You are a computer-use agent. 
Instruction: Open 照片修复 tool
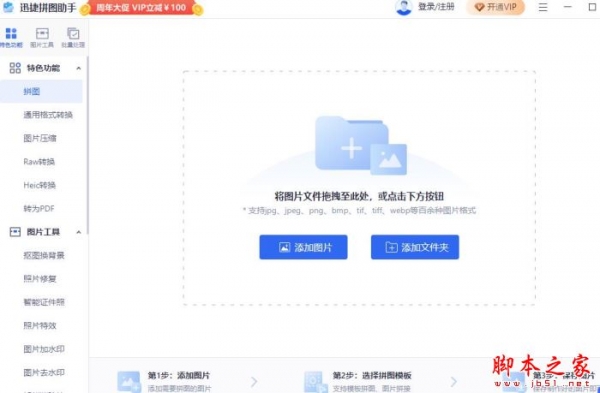(x=40, y=279)
